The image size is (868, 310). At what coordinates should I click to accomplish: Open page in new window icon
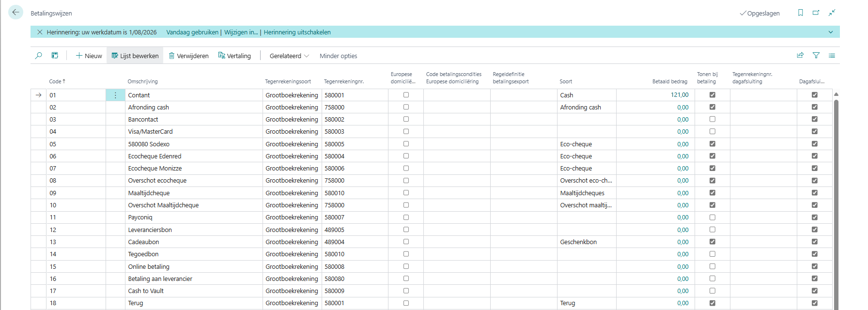click(816, 13)
